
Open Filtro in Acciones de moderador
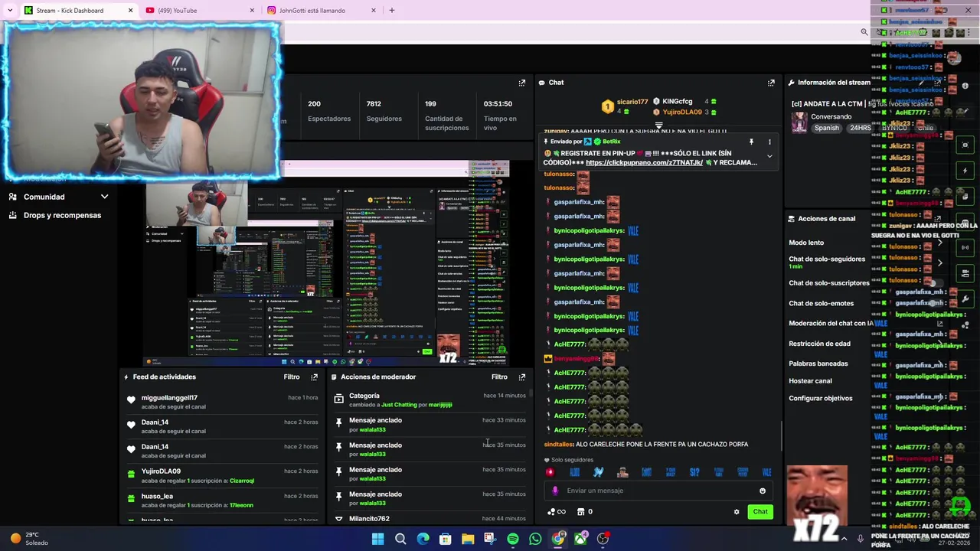tap(499, 377)
